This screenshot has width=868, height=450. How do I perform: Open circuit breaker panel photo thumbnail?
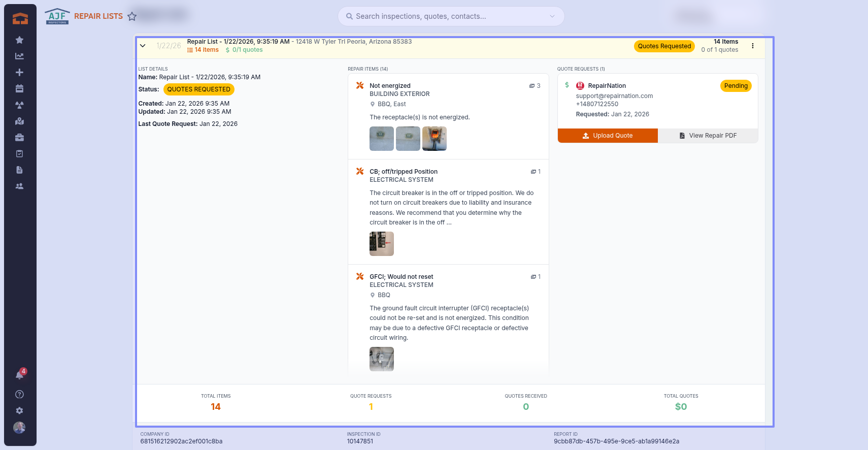(382, 244)
